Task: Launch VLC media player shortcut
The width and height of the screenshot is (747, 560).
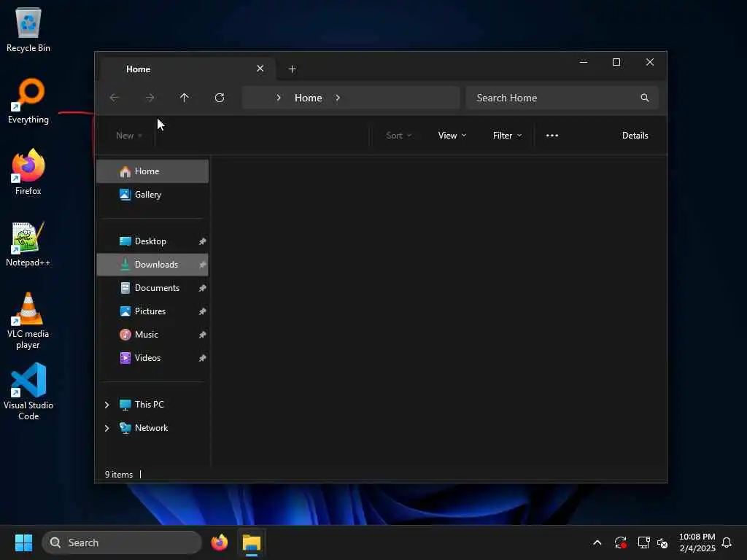Action: pyautogui.click(x=28, y=321)
